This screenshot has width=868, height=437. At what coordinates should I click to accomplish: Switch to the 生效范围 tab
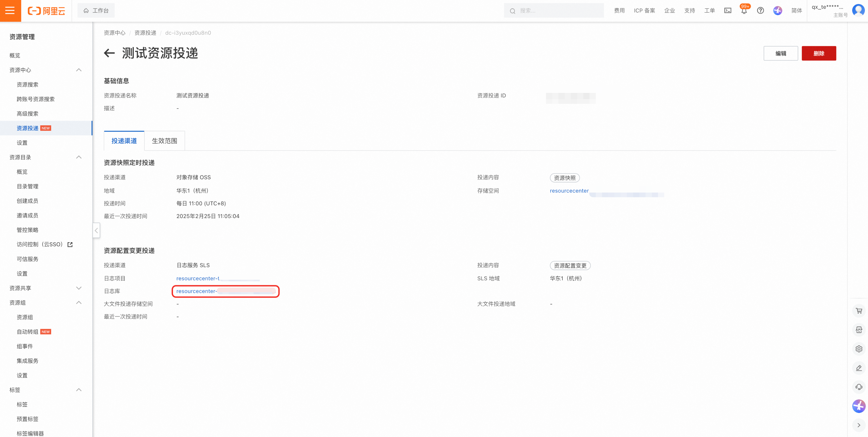click(x=164, y=141)
